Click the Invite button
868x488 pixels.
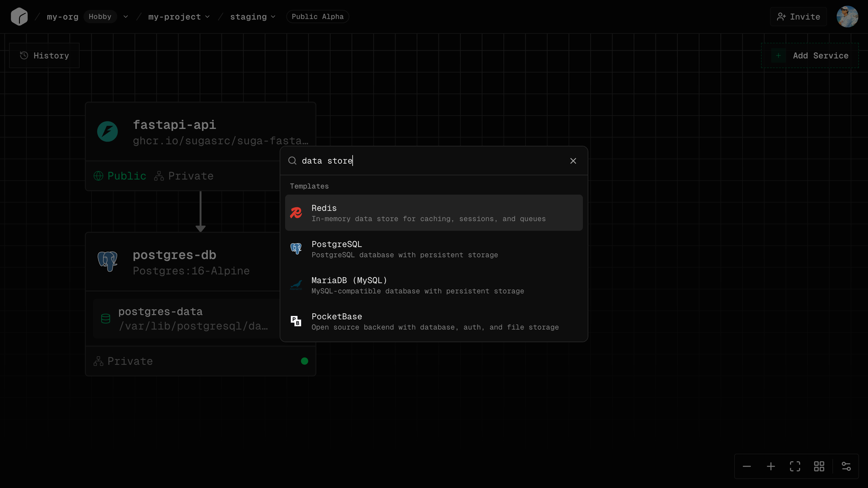click(x=798, y=17)
